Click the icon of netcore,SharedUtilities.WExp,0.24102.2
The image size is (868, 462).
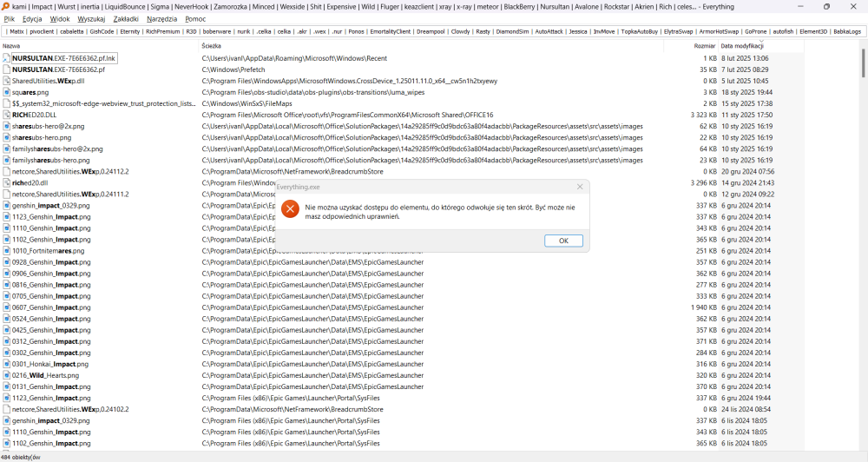pos(7,409)
